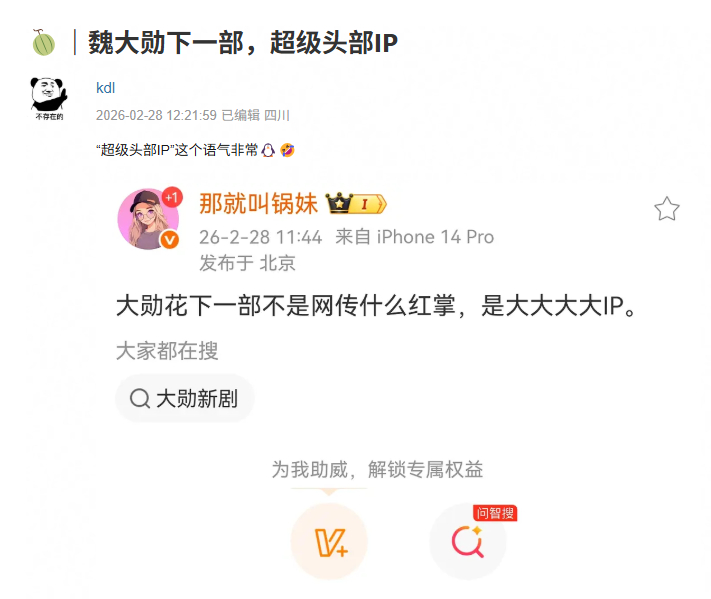Click the 大家都在搜 section label

pos(167,351)
